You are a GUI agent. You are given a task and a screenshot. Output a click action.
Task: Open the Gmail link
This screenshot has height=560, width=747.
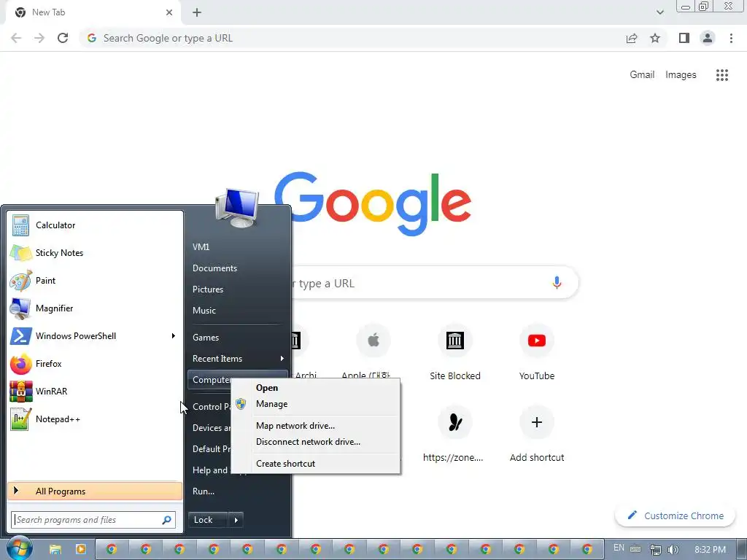coord(642,75)
